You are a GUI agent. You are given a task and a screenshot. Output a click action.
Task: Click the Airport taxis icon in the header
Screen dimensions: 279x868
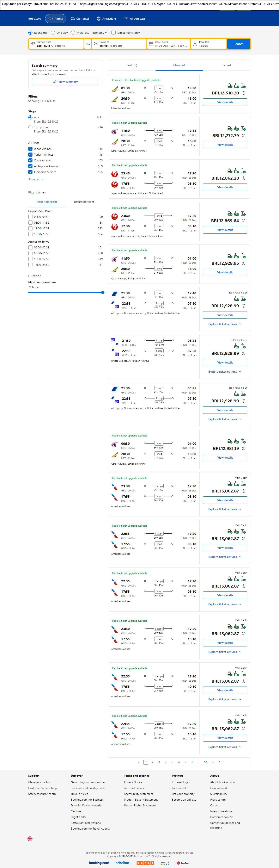pyautogui.click(x=126, y=19)
